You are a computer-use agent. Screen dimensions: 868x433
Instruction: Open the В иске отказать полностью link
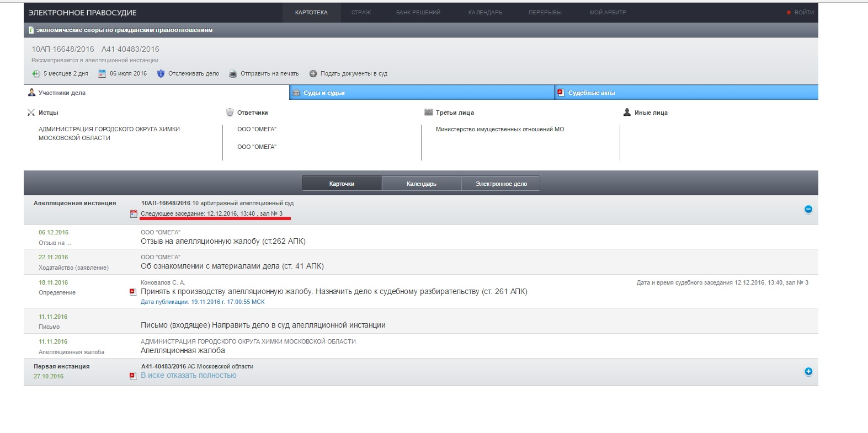click(188, 376)
